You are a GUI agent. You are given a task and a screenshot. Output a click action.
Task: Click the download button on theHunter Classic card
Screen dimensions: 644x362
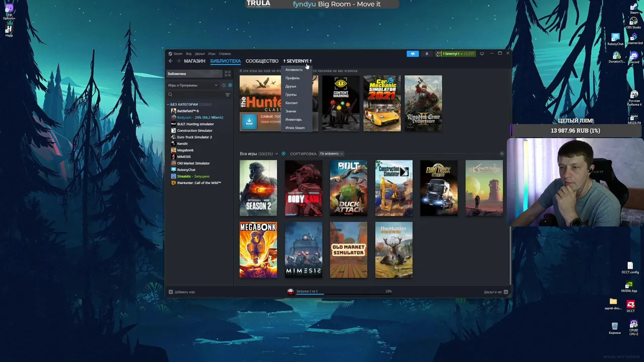coord(249,121)
